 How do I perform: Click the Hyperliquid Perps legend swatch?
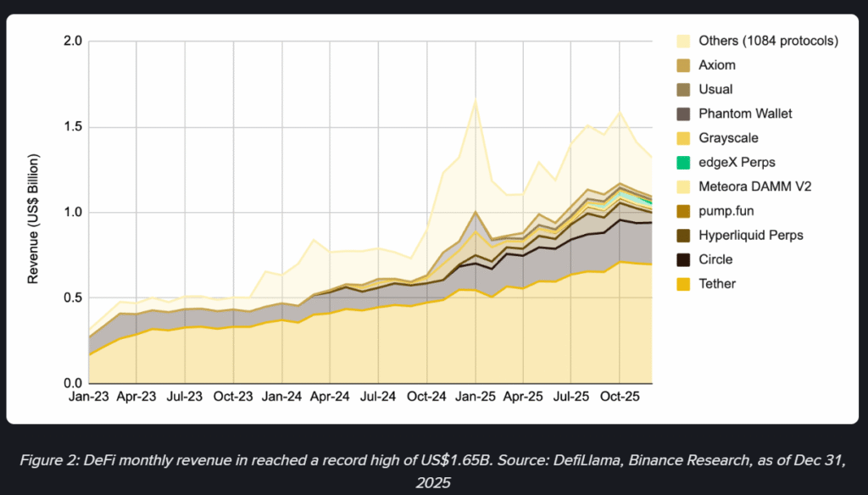[x=681, y=235]
